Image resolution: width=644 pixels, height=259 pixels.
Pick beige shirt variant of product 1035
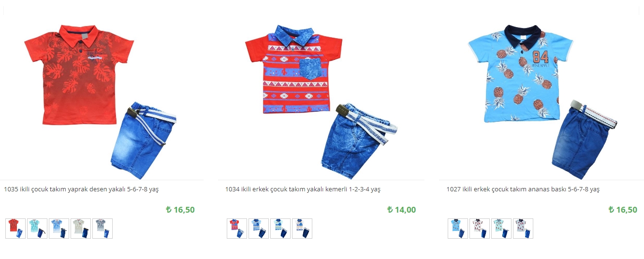coord(81,229)
